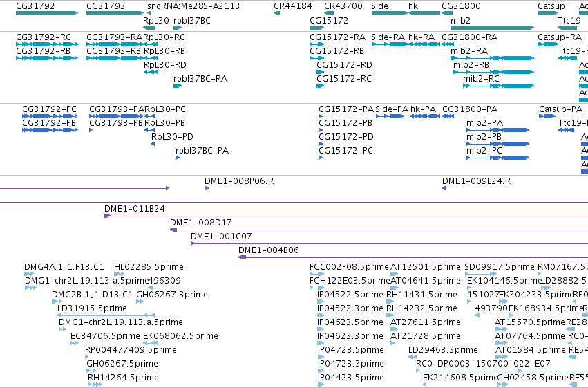
Task: Click transcript hk-RA glyph
Action: 424,44
